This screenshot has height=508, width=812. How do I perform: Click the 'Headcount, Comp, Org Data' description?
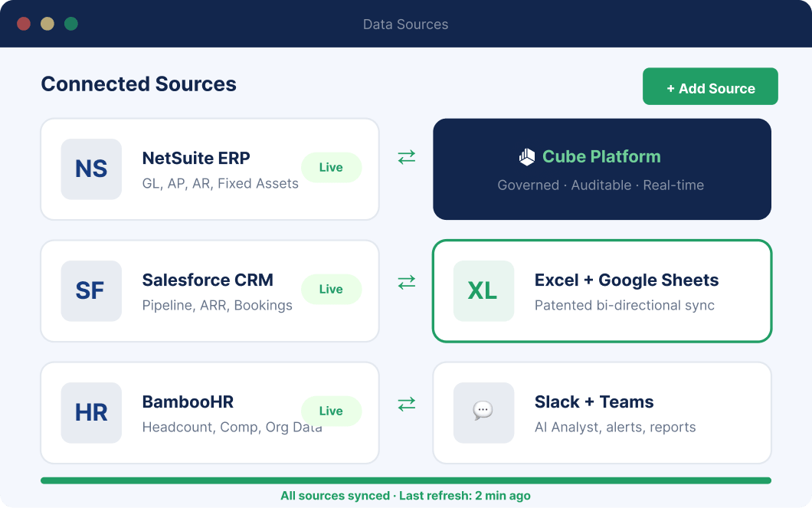pos(232,428)
